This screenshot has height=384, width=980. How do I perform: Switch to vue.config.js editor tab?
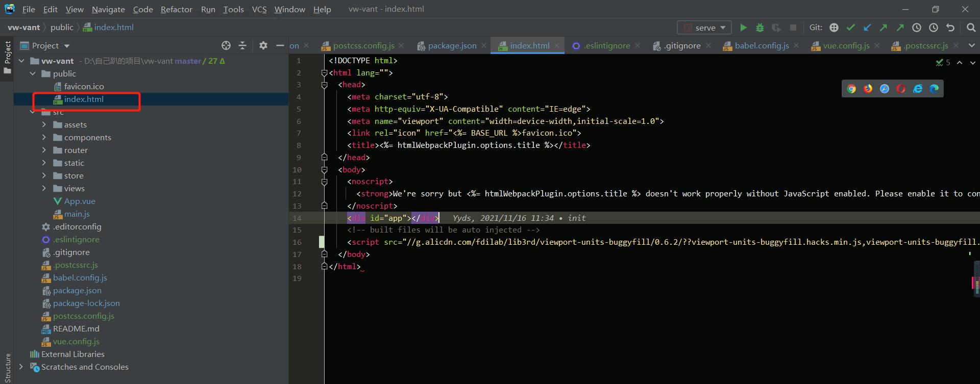(846, 45)
